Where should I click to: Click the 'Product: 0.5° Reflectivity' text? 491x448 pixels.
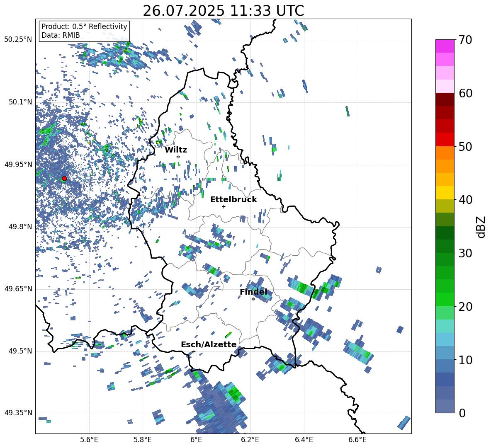point(84,26)
